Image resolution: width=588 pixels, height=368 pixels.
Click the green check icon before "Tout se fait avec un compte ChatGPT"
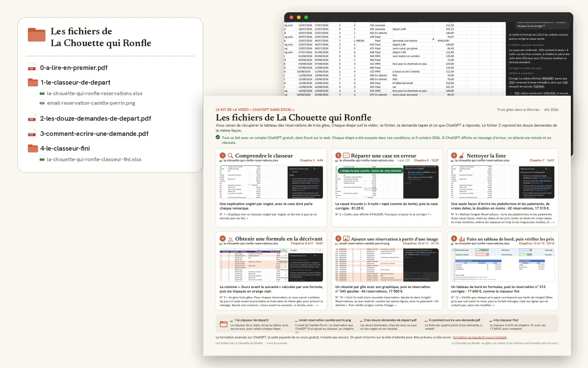pos(218,137)
